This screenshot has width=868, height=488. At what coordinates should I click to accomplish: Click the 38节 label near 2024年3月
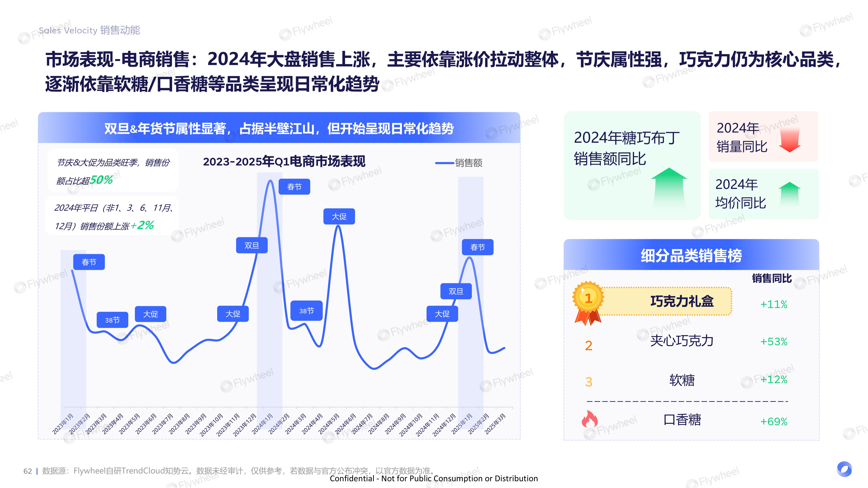pos(306,311)
